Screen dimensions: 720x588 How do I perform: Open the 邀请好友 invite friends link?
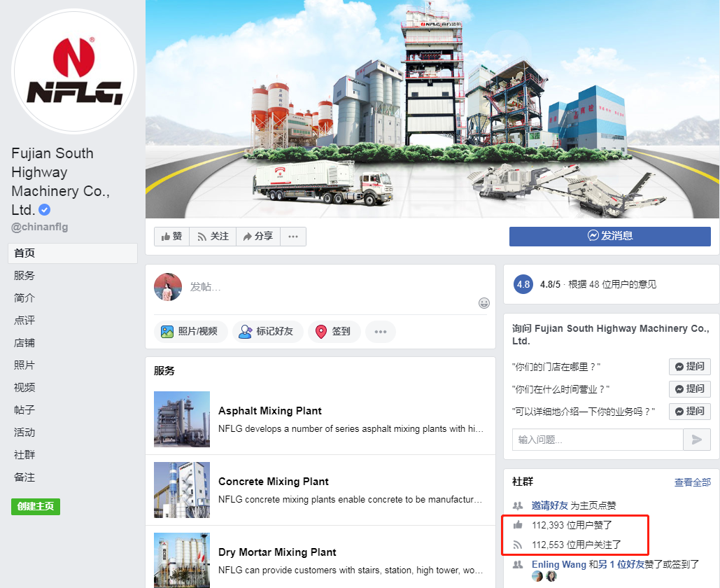click(550, 505)
